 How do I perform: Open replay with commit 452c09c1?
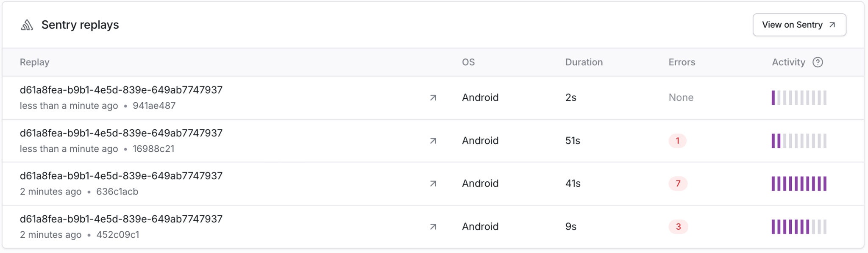[121, 219]
